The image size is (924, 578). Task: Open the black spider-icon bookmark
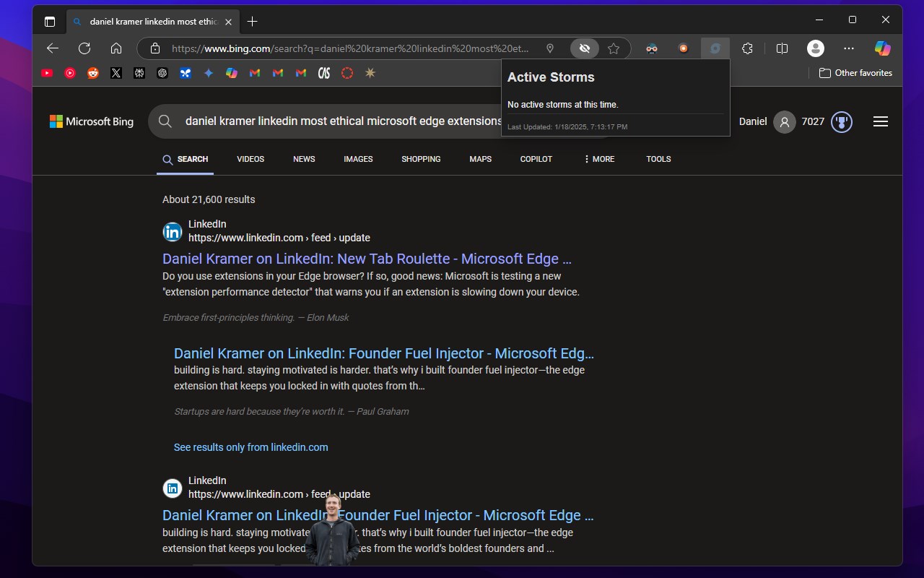click(x=139, y=73)
